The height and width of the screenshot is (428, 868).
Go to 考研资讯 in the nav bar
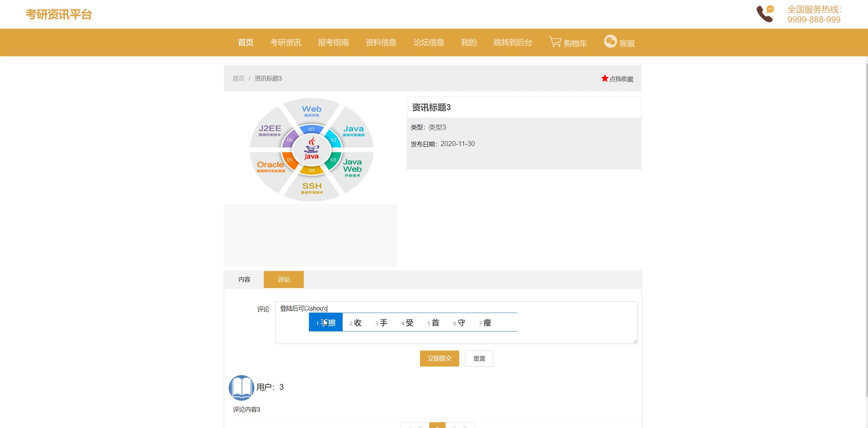click(286, 42)
